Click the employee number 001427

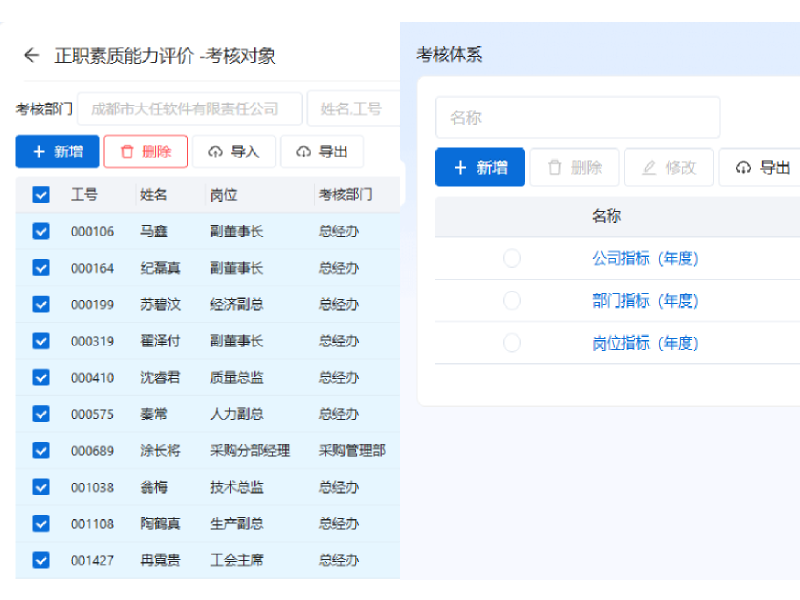coord(92,560)
